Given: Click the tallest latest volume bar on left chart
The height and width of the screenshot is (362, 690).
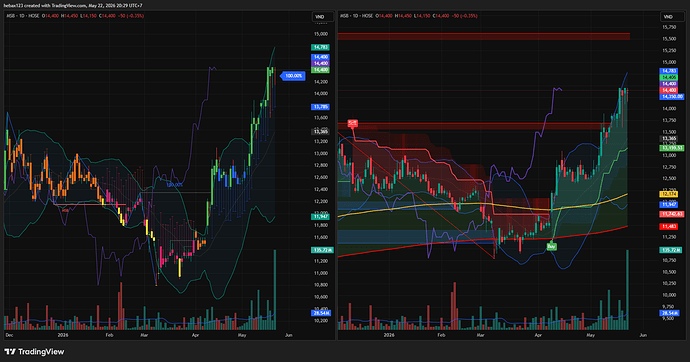Looking at the screenshot, I should click(275, 290).
